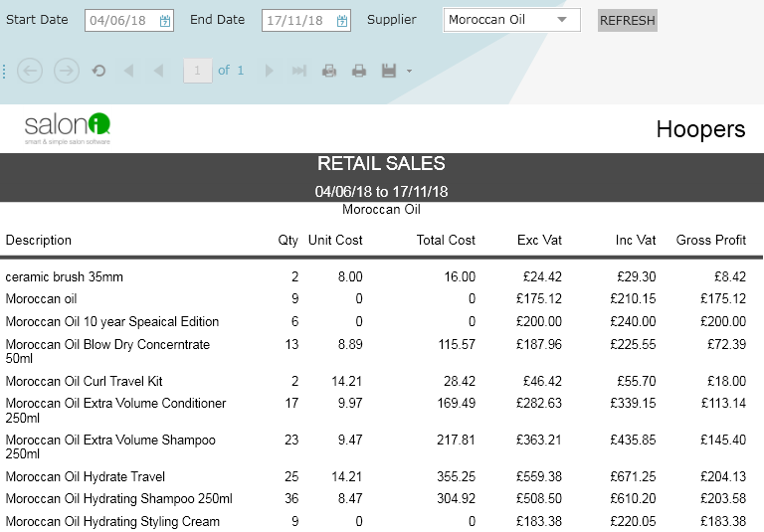The image size is (764, 532).
Task: Click the Description column header
Action: pos(39,241)
